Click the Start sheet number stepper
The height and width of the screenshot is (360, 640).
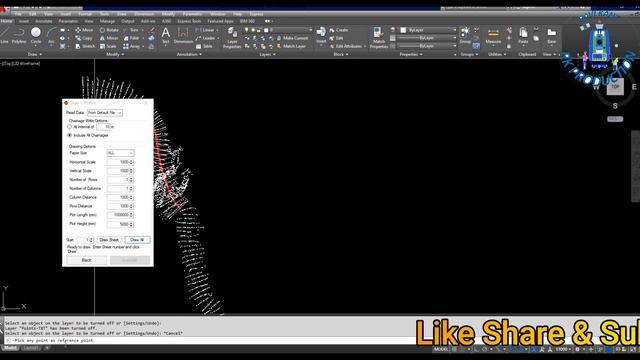[91, 240]
